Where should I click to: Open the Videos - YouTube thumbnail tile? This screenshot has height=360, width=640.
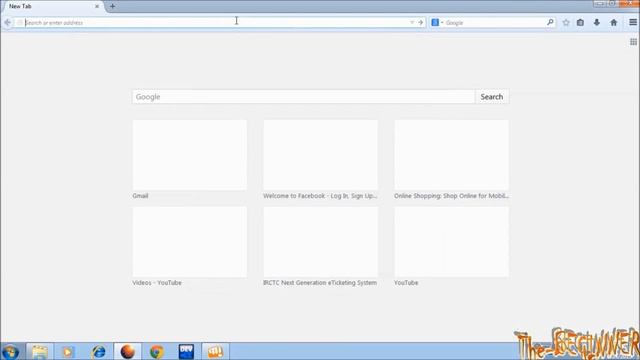coord(190,242)
